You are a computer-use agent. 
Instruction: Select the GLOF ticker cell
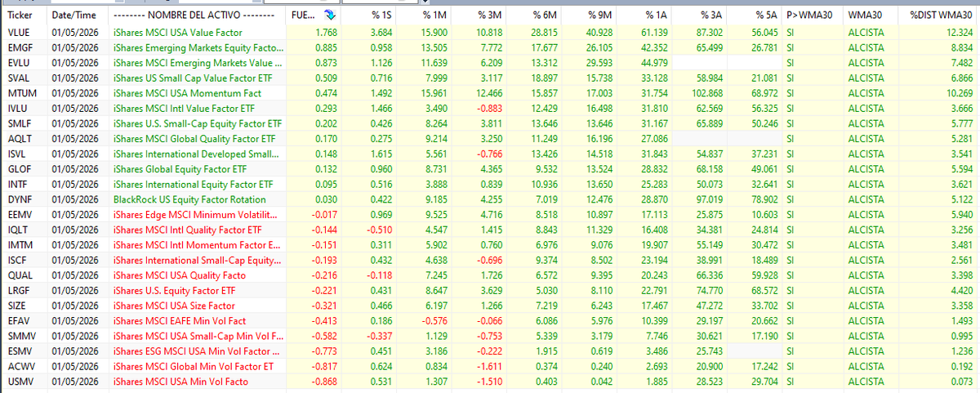tap(24, 169)
